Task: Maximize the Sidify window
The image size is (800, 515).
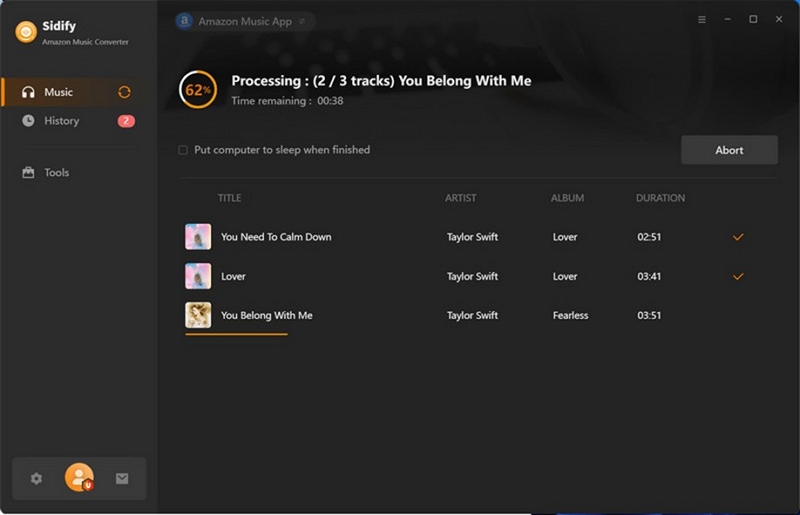Action: (753, 19)
